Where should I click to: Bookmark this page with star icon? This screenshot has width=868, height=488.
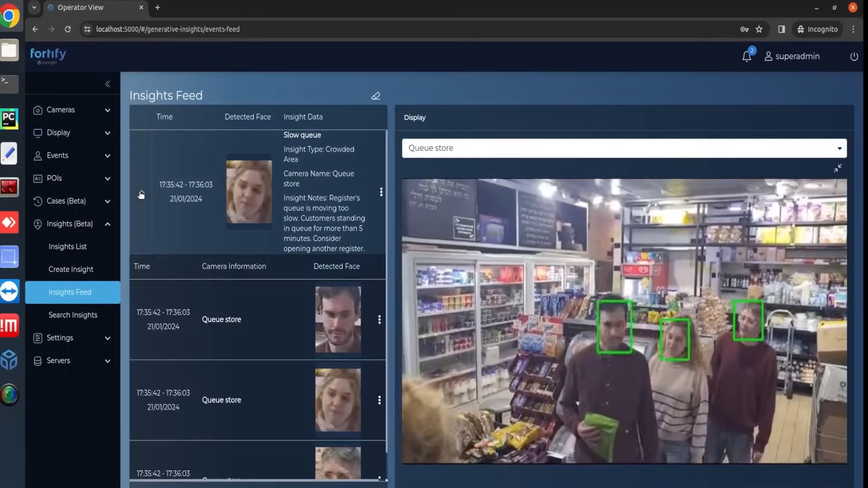point(759,29)
